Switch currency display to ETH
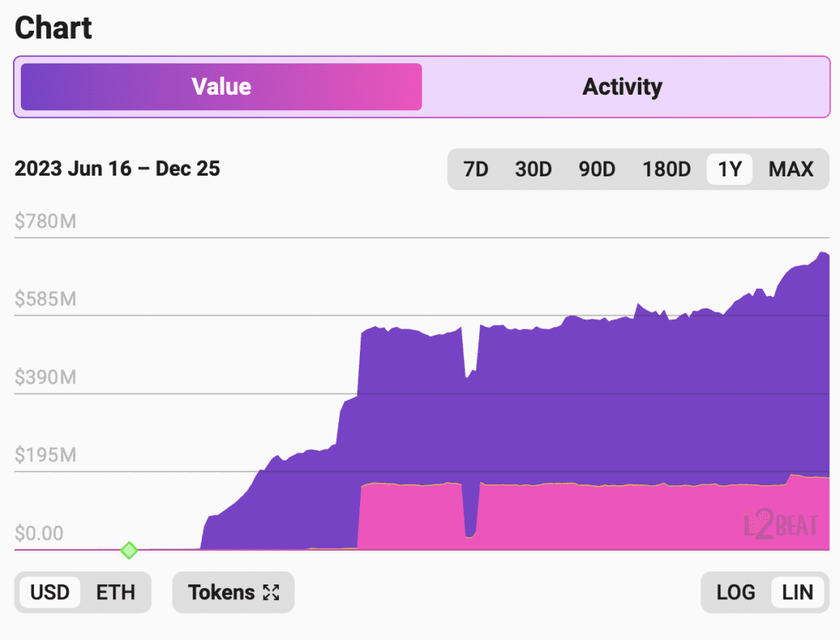The width and height of the screenshot is (840, 640). 116,592
